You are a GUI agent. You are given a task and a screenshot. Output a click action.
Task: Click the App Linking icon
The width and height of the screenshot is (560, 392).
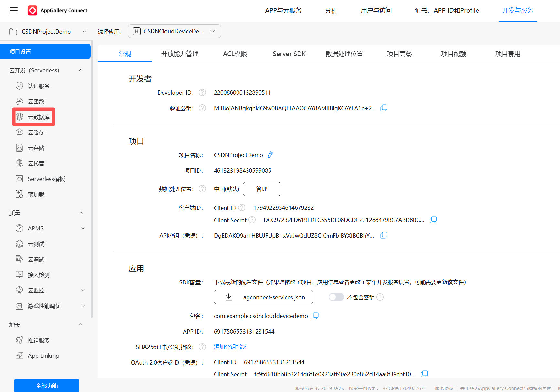pos(19,355)
